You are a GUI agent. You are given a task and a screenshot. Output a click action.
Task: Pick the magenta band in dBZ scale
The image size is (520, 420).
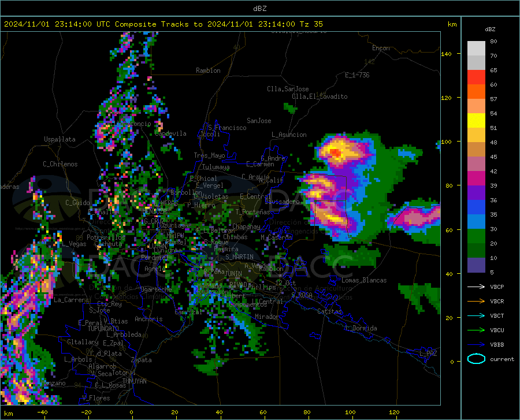(476, 179)
